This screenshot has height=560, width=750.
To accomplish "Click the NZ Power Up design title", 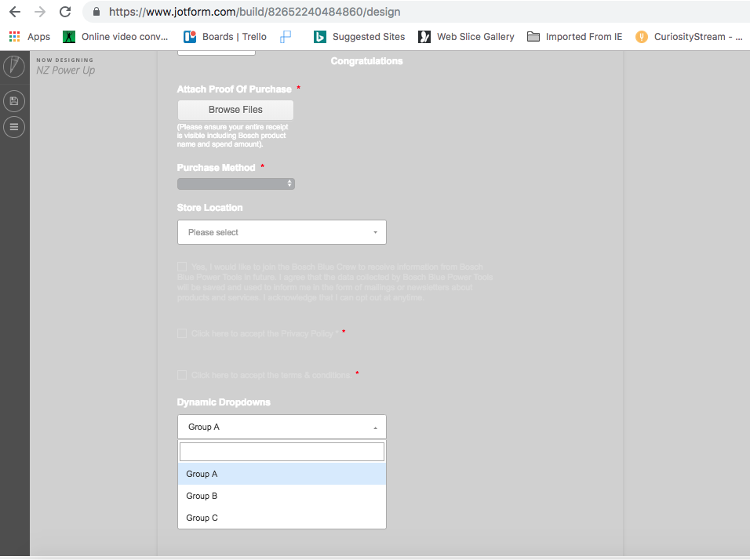I will pyautogui.click(x=66, y=70).
